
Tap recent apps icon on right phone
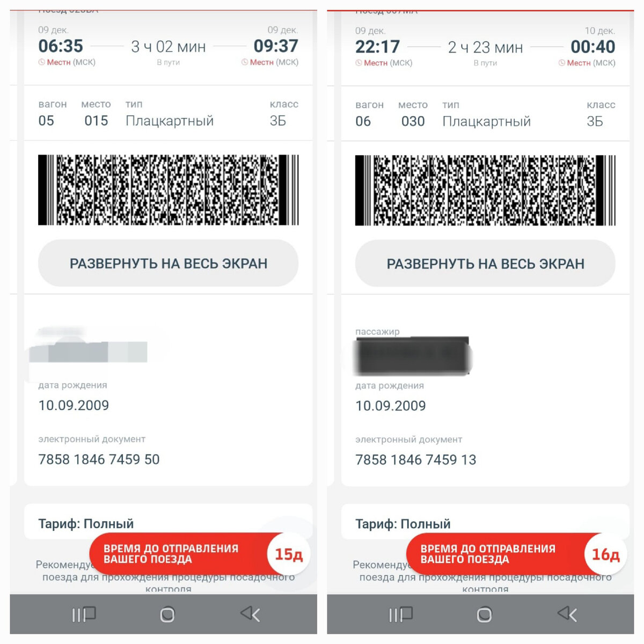[401, 614]
